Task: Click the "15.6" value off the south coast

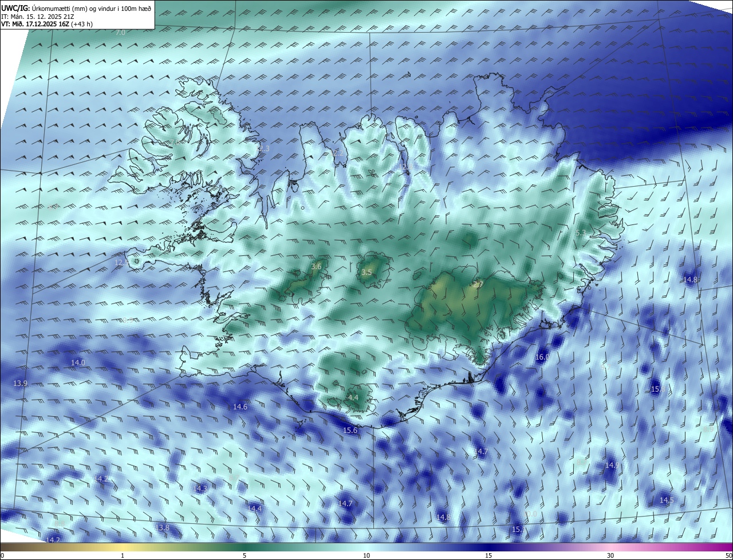Action: click(x=350, y=430)
